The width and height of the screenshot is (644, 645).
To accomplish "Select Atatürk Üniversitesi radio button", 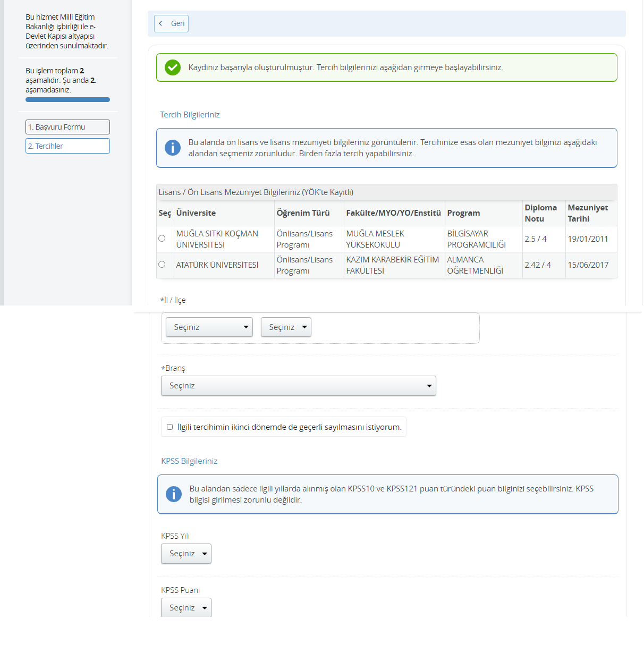I will pos(162,265).
